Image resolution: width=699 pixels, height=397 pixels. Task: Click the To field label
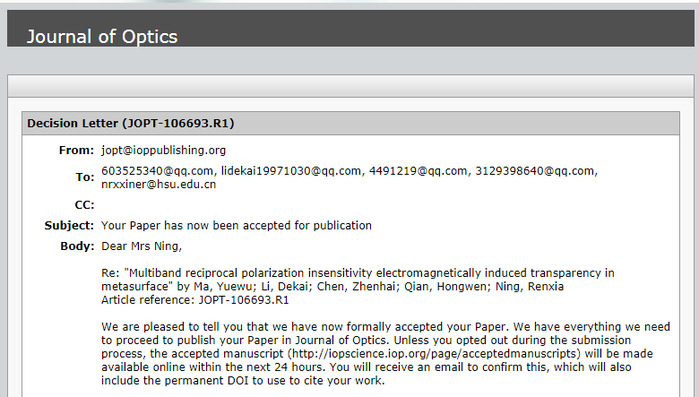tap(85, 177)
